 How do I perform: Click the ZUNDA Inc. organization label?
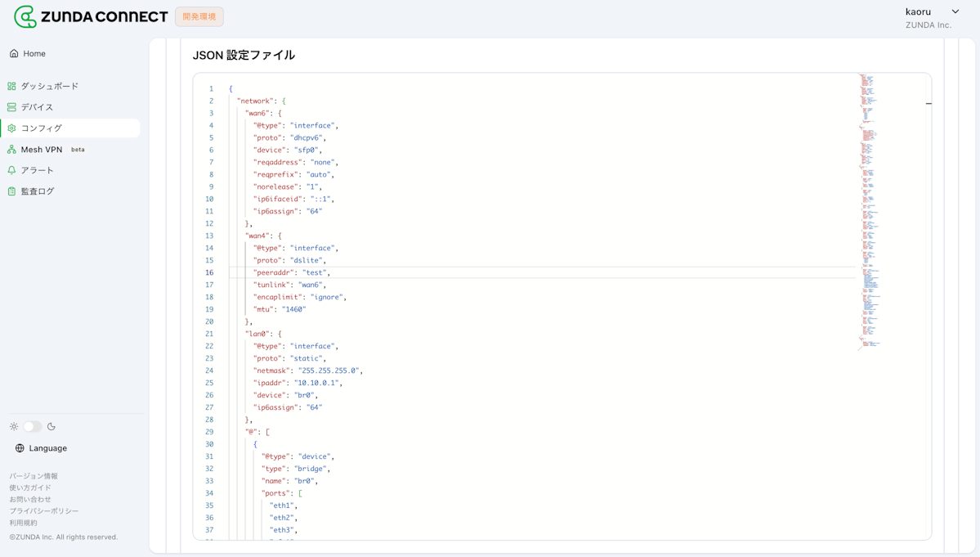pos(929,25)
